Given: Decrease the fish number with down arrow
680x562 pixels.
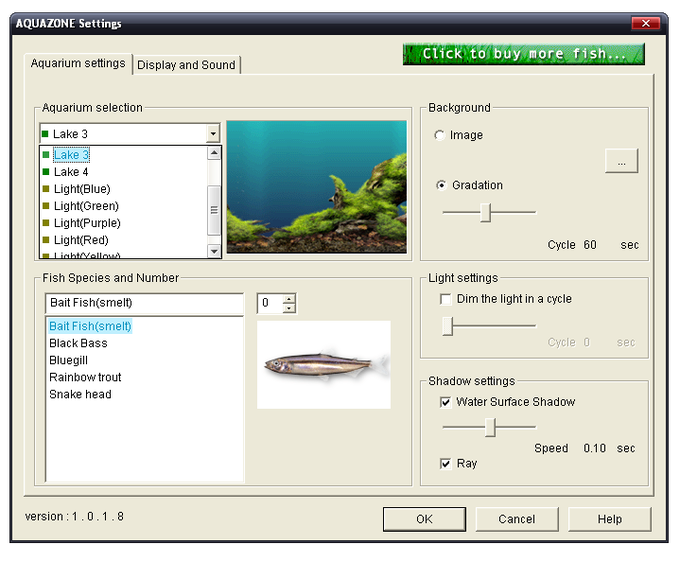Looking at the screenshot, I should (289, 308).
